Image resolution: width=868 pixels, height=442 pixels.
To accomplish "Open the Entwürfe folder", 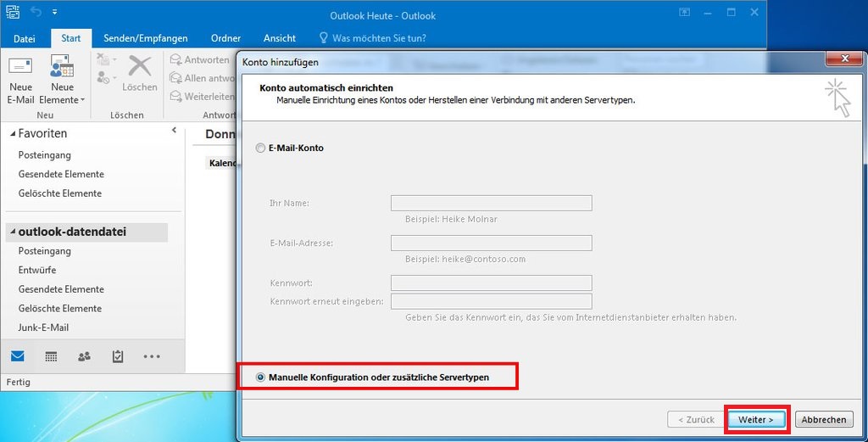I will coord(37,270).
